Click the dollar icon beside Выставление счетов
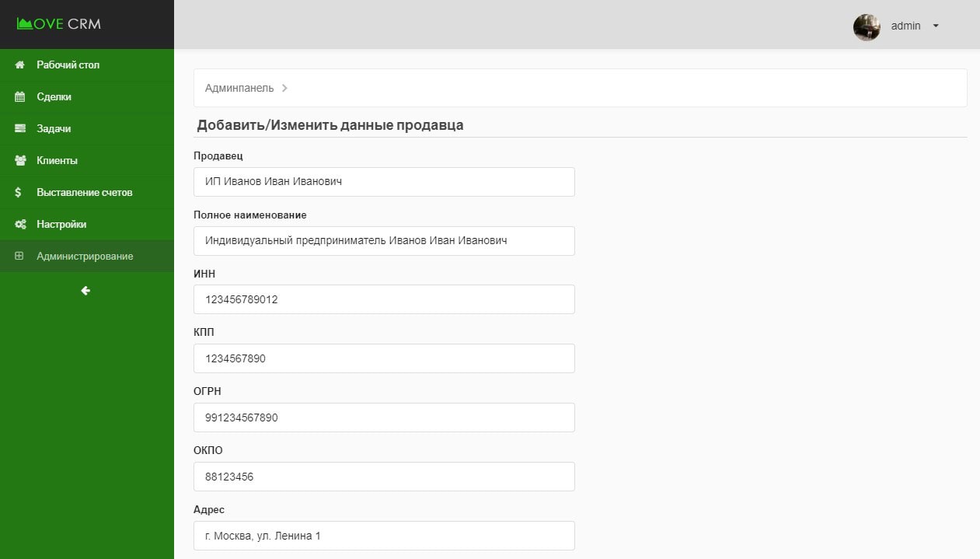This screenshot has height=559, width=980. pos(19,192)
